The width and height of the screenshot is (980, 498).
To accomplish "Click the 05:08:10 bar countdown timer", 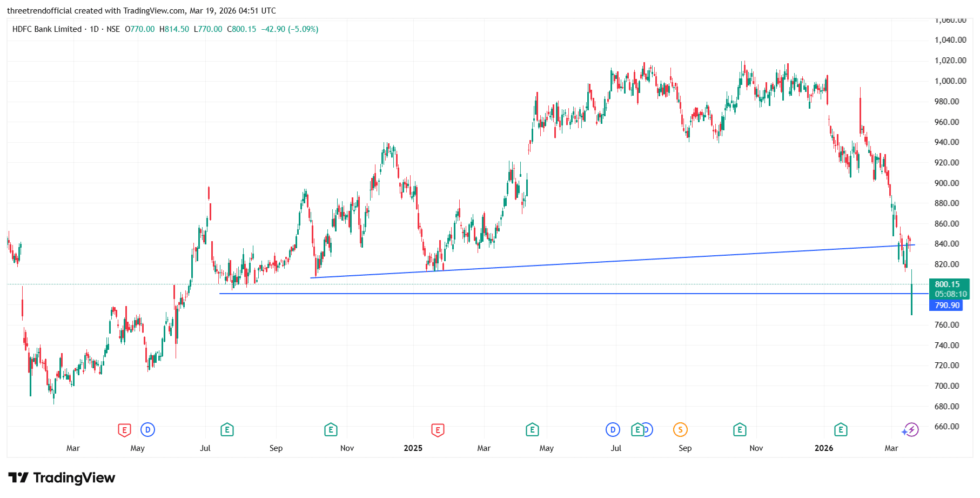I will click(x=951, y=294).
